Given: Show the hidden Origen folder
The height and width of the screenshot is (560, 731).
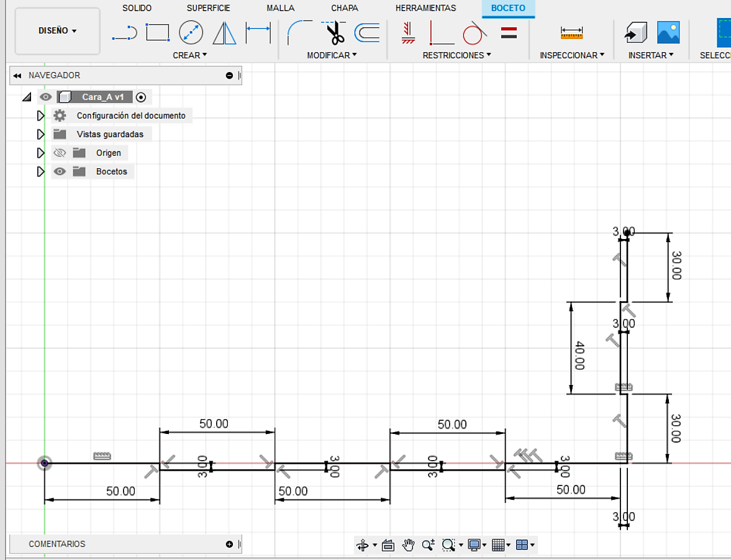Looking at the screenshot, I should (60, 153).
